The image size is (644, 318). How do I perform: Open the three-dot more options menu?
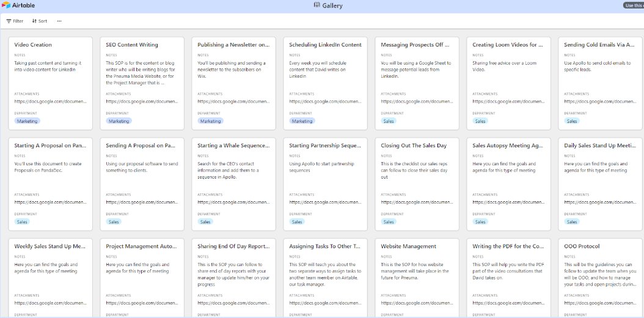tap(59, 21)
